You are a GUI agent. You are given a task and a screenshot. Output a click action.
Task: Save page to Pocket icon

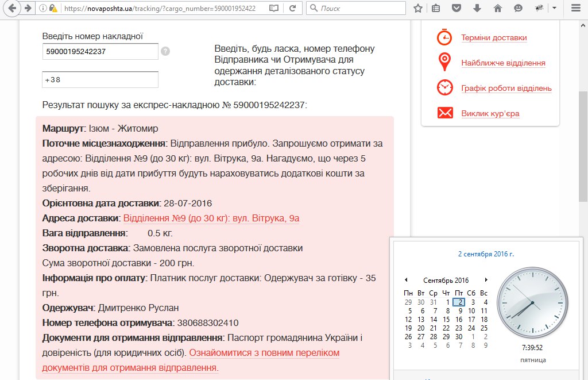(x=457, y=8)
